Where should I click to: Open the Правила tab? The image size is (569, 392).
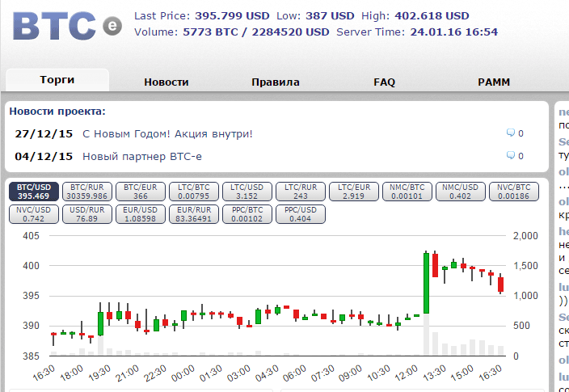point(276,82)
